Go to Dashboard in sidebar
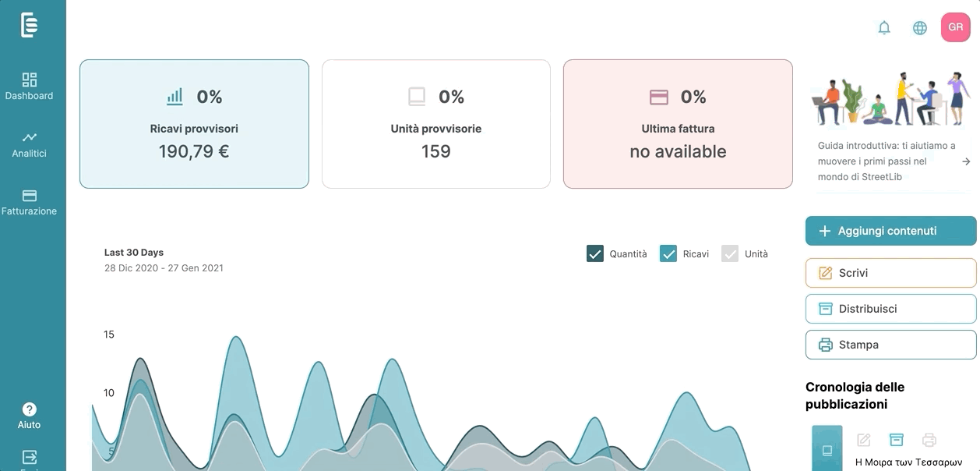980x471 pixels. [x=30, y=87]
